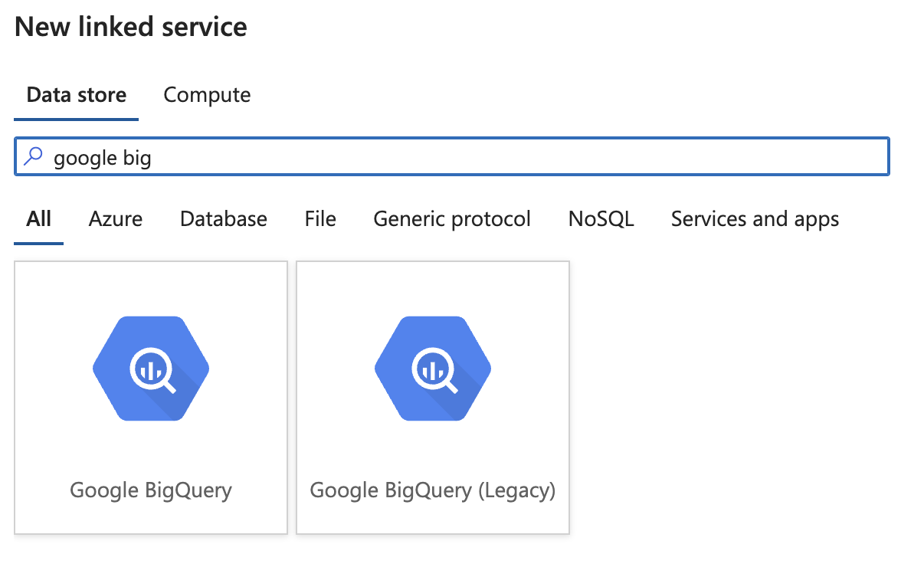Viewport: 924px width, 567px height.
Task: Select the Google BigQuery connector card
Action: [x=151, y=398]
